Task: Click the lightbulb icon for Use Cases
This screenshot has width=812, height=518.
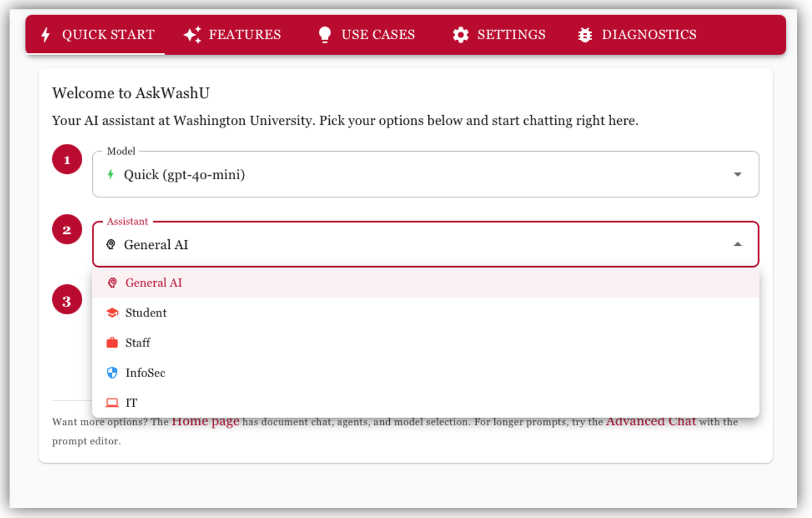Action: (324, 35)
